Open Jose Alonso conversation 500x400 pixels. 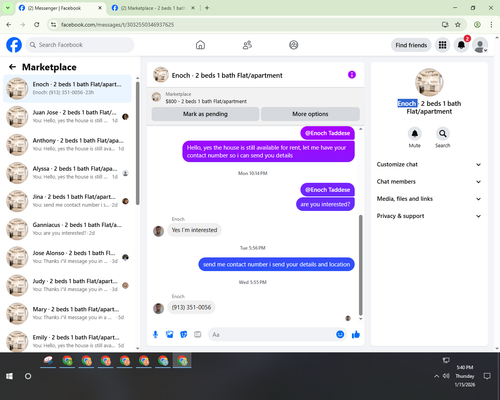tap(67, 257)
